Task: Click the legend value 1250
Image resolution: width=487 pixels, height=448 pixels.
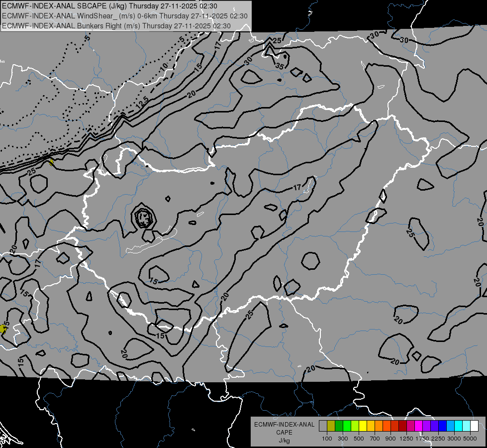Action: [x=406, y=439]
